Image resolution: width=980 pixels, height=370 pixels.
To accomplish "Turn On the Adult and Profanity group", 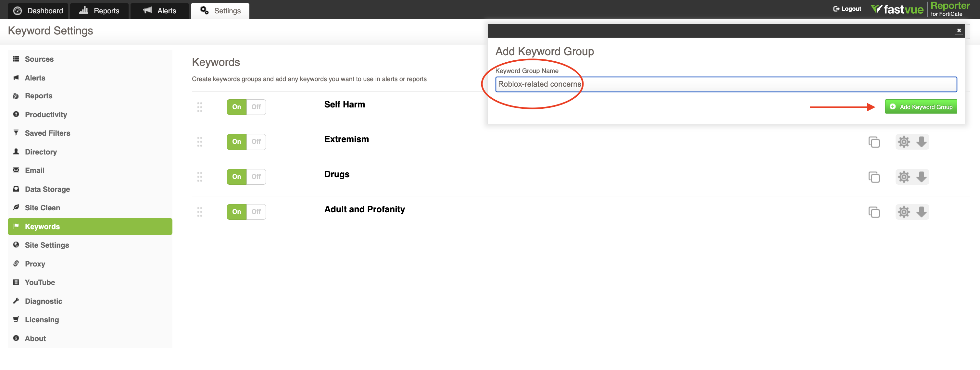I will tap(237, 211).
